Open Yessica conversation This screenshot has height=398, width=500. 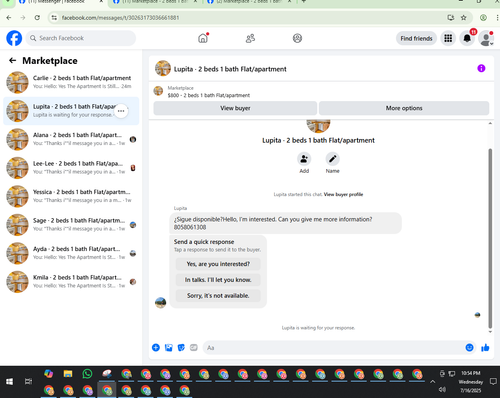click(71, 196)
